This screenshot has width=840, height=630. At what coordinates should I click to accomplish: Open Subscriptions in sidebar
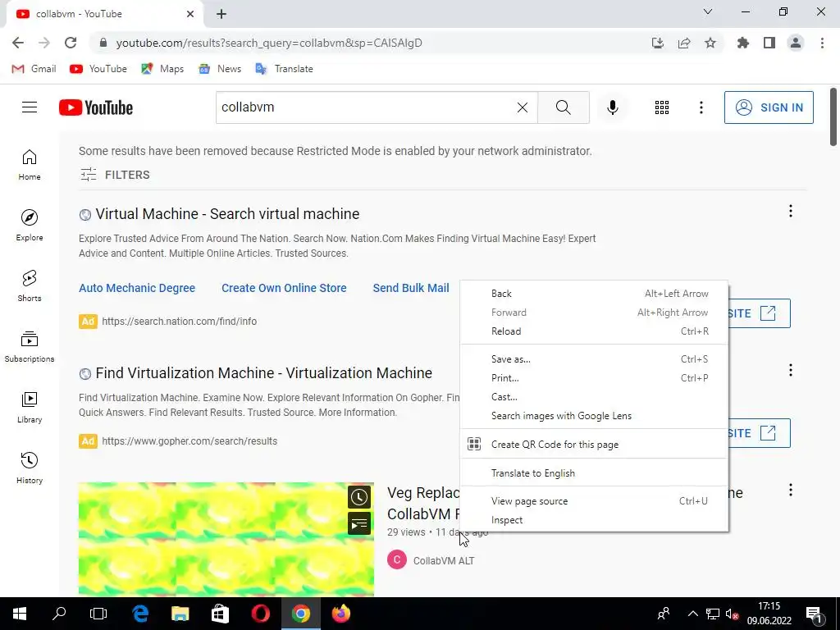point(30,347)
